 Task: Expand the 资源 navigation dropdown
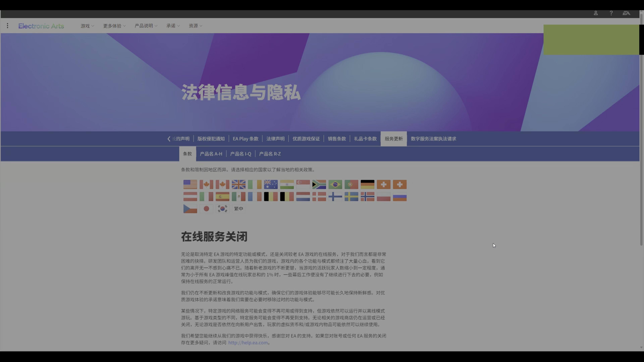coord(195,26)
